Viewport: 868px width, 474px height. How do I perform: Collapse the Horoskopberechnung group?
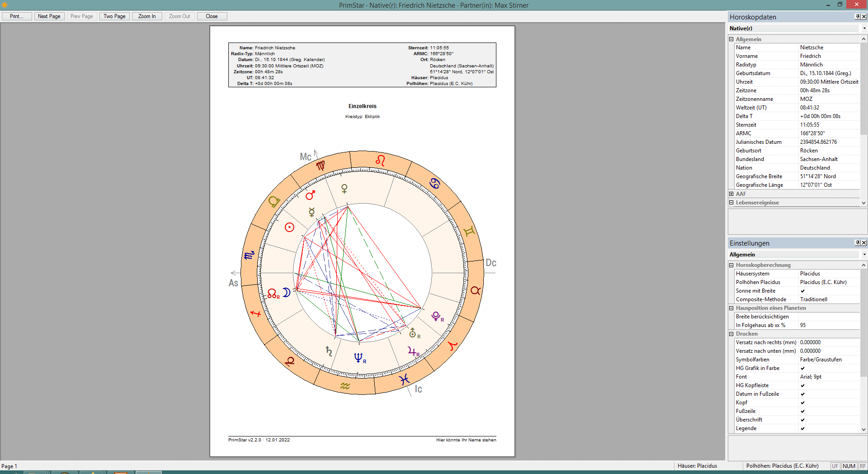point(731,265)
